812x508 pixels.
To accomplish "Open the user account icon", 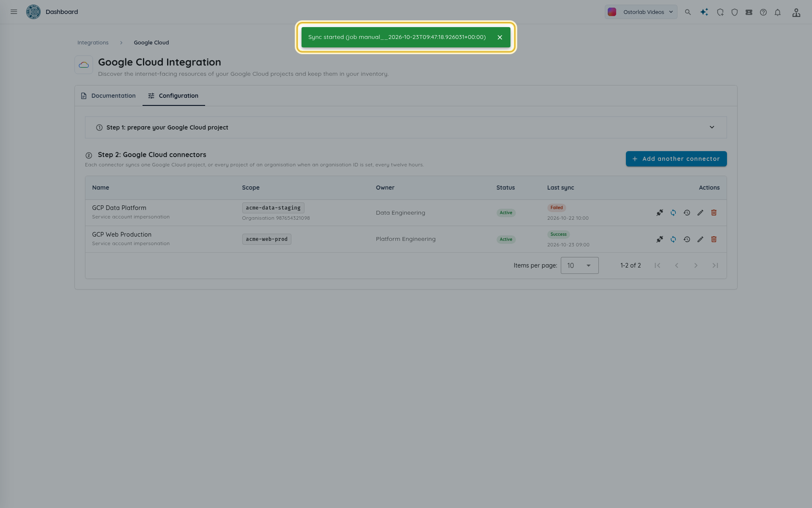I will 796,12.
